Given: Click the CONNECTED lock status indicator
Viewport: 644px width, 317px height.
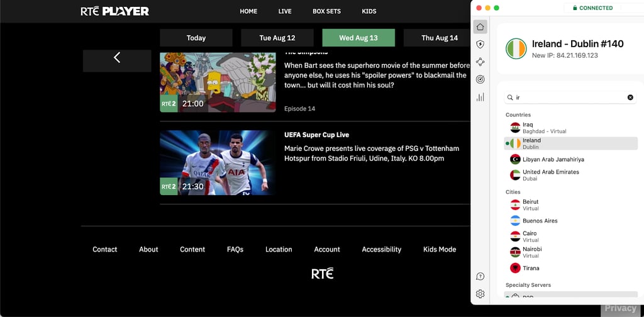Looking at the screenshot, I should pyautogui.click(x=592, y=8).
